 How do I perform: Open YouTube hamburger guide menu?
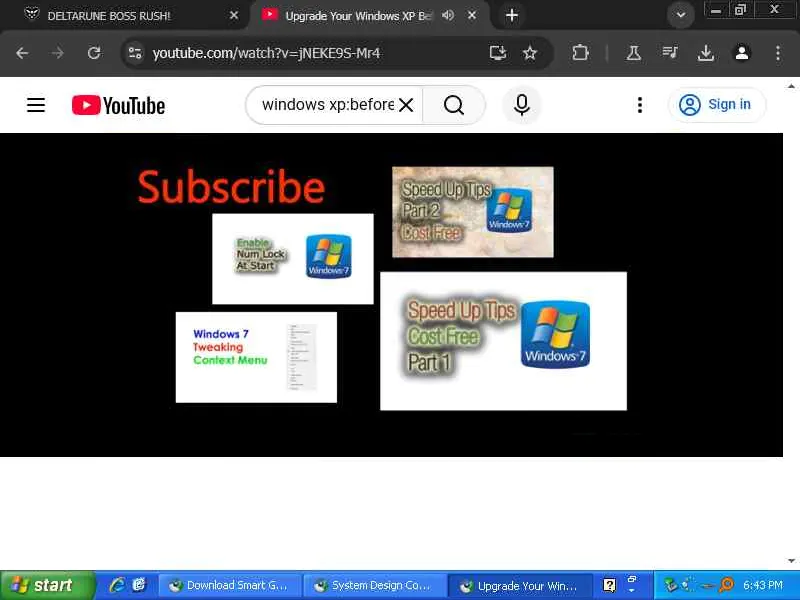click(x=36, y=105)
